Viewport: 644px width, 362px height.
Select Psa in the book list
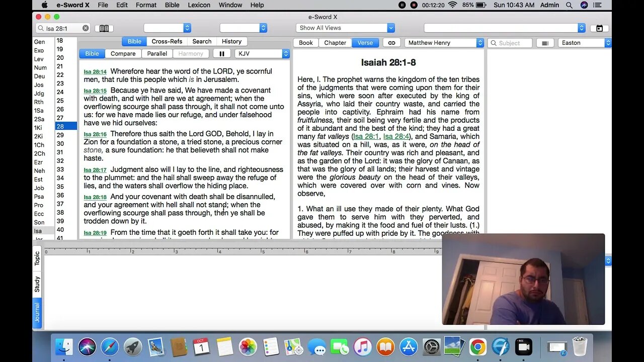pos(39,197)
